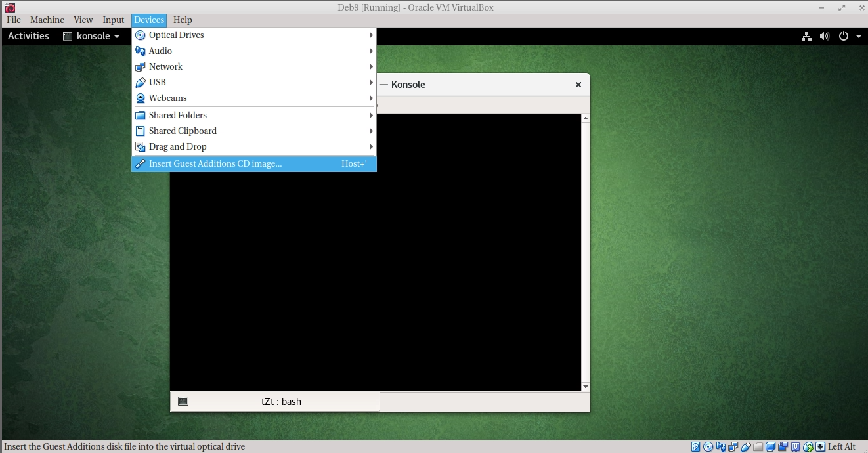
Task: Click the mouse integration status icon
Action: pos(808,447)
